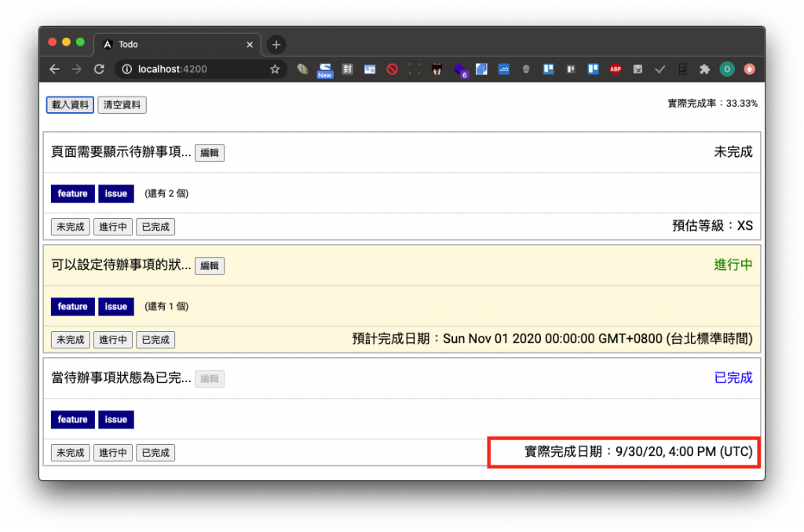Click the gray checkmark extension icon
This screenshot has height=532, width=804.
[660, 69]
